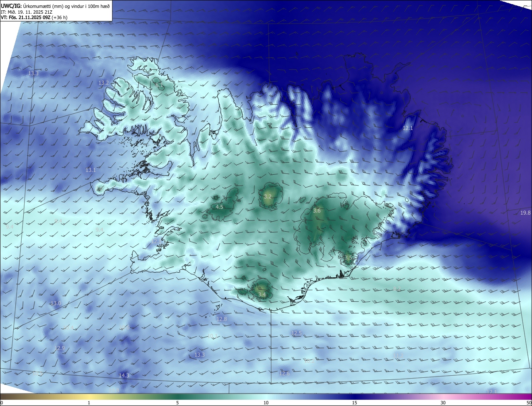Click the 1 tick on the colour scale
532x406 pixels.
coord(89,403)
